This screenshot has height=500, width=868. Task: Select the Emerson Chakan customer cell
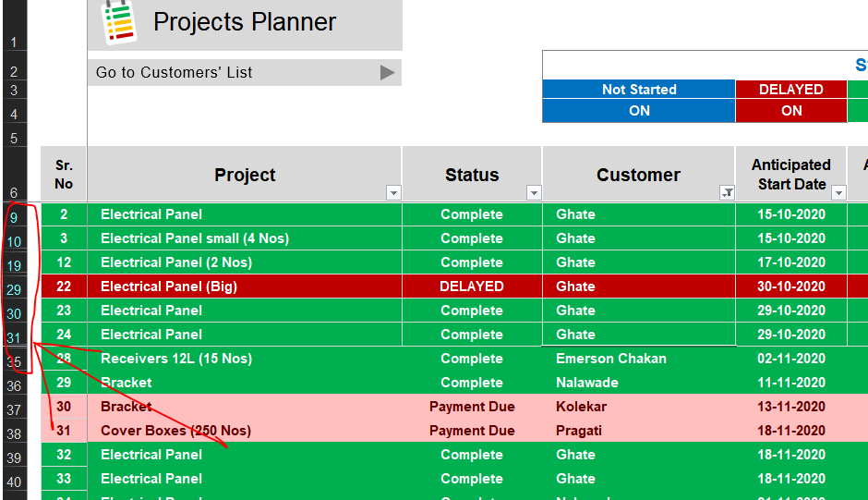[x=611, y=359]
